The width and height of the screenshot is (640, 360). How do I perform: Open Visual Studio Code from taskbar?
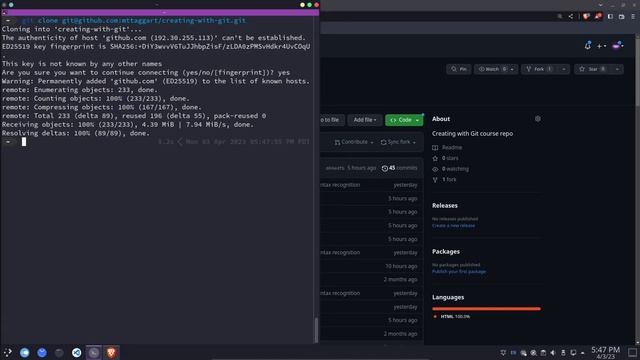[x=76, y=353]
